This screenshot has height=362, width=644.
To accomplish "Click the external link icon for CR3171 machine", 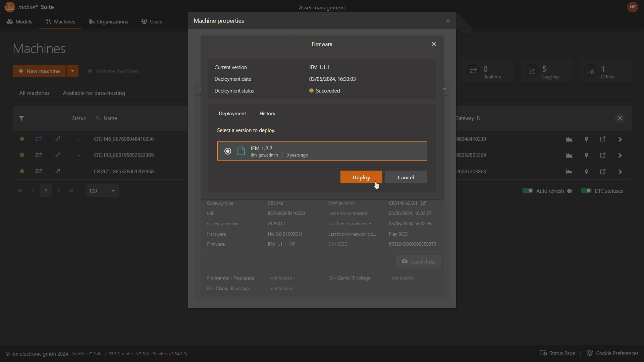I will [x=603, y=172].
